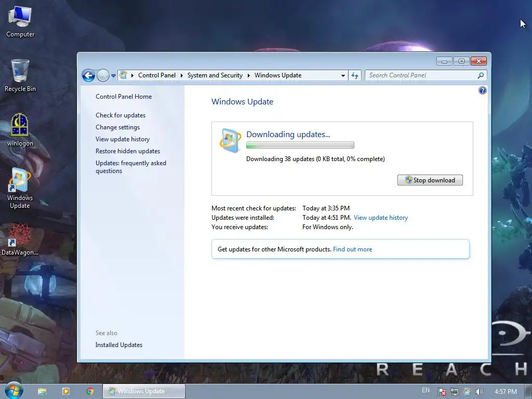
Task: Launch media player from taskbar
Action: (x=66, y=391)
